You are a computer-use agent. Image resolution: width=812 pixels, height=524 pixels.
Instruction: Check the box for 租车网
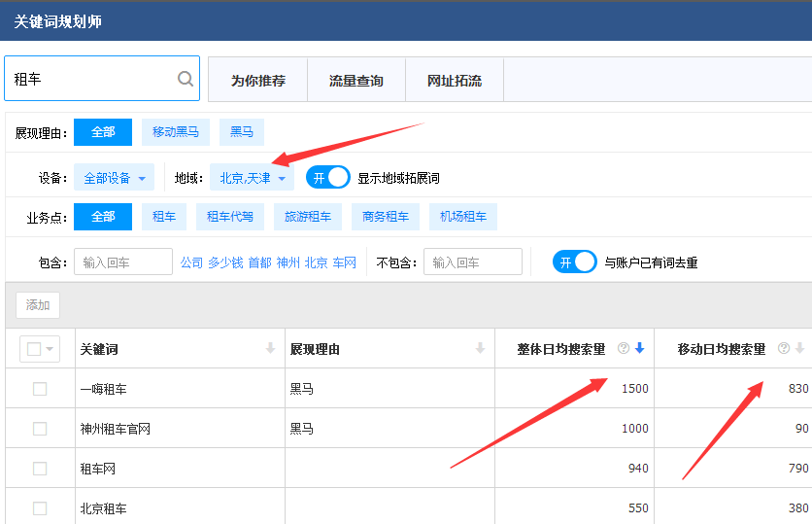40,469
